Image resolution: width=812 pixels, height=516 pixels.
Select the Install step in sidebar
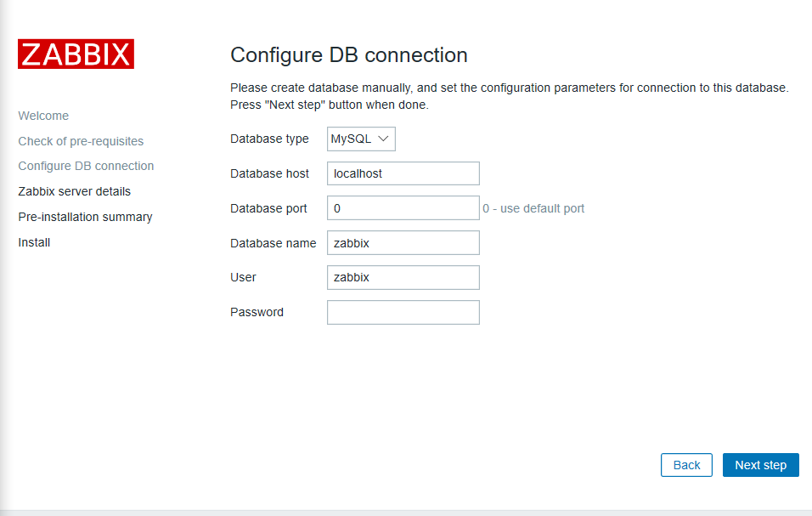coord(34,242)
